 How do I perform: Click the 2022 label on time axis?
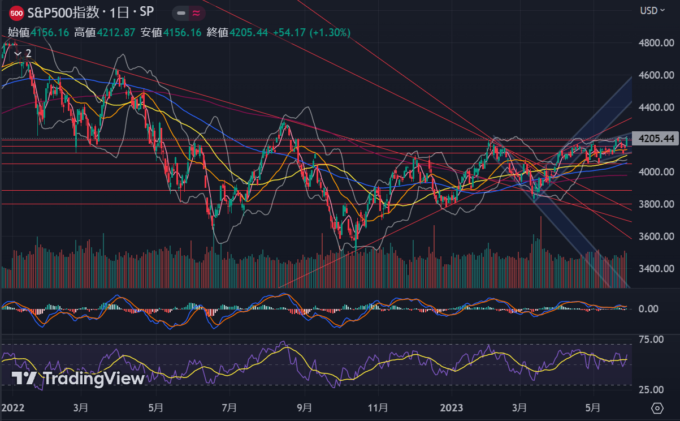(12, 408)
